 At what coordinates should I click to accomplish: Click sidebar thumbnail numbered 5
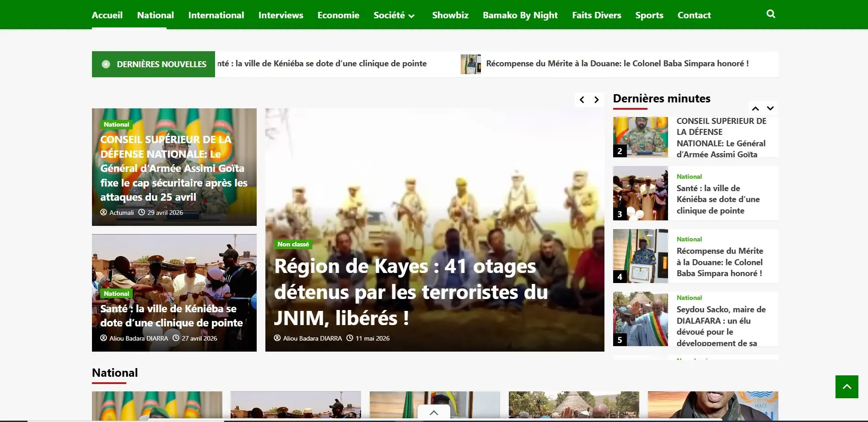pos(641,319)
